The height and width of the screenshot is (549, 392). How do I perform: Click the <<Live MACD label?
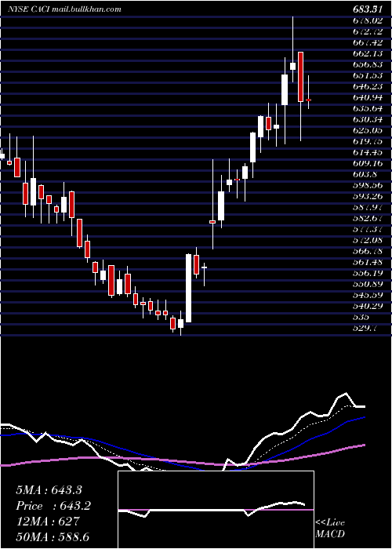(330, 528)
